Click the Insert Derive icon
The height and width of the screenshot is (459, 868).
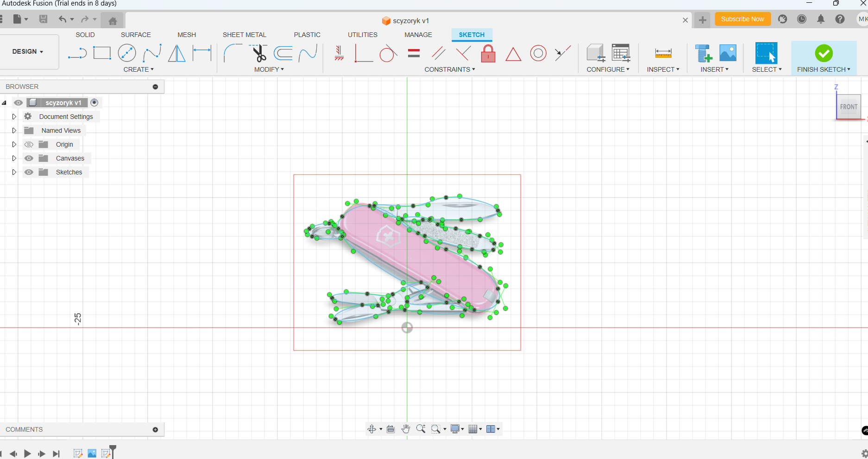(703, 53)
